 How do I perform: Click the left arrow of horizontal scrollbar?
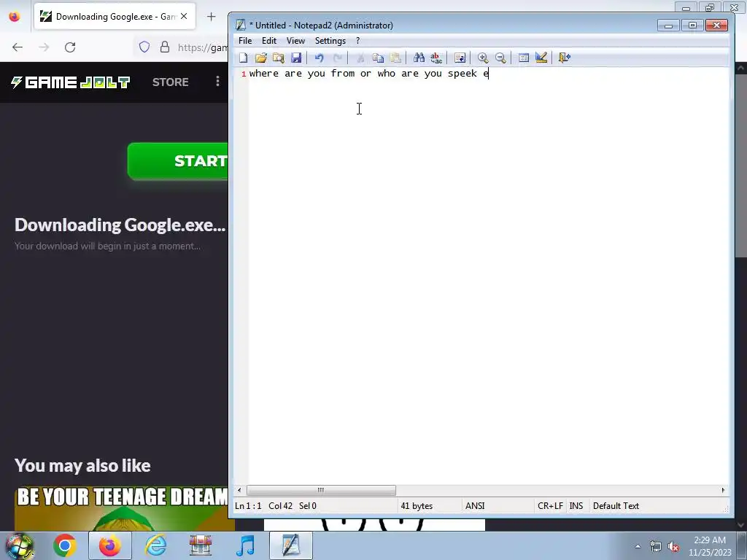point(239,490)
